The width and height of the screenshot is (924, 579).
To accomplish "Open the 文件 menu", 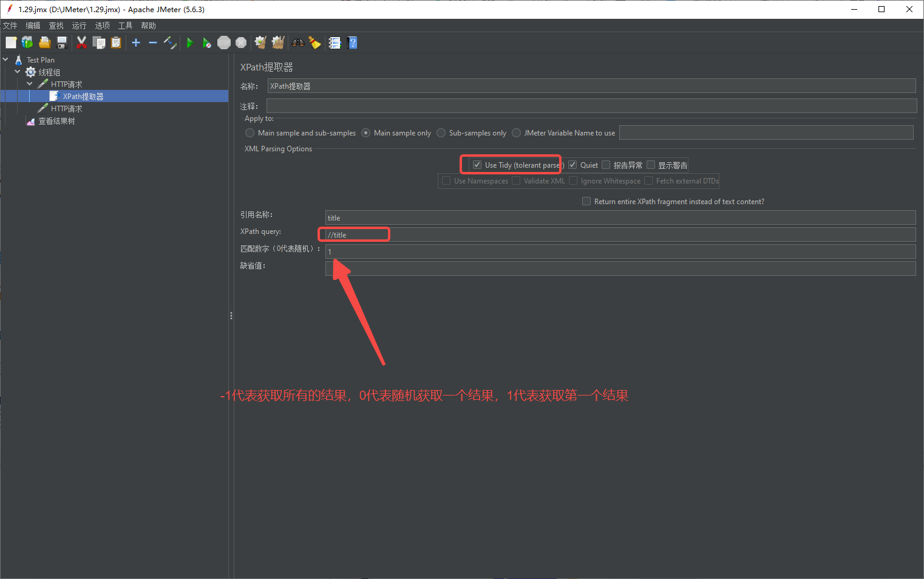I will click(10, 26).
